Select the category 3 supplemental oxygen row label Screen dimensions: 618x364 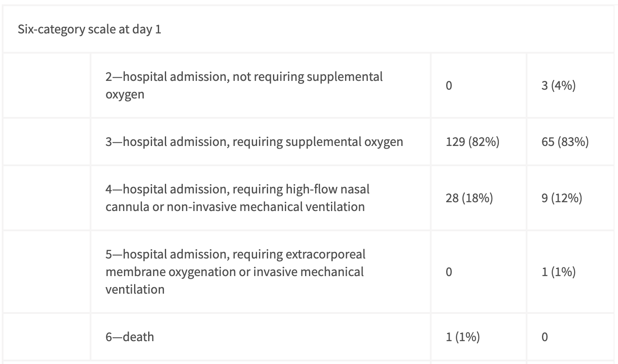click(x=254, y=142)
